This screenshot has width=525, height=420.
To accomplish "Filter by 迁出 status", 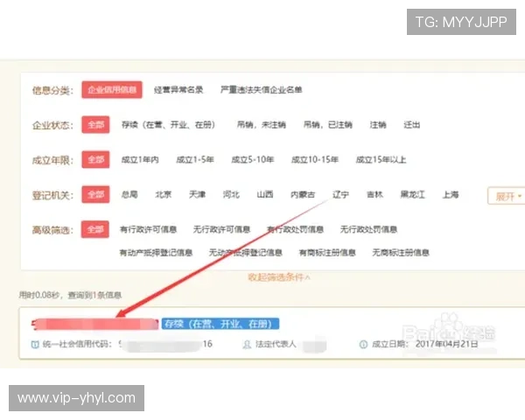I will (412, 125).
